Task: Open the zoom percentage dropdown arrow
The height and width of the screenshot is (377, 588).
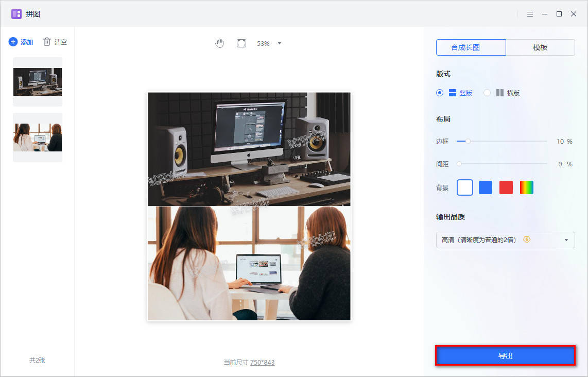Action: tap(279, 43)
